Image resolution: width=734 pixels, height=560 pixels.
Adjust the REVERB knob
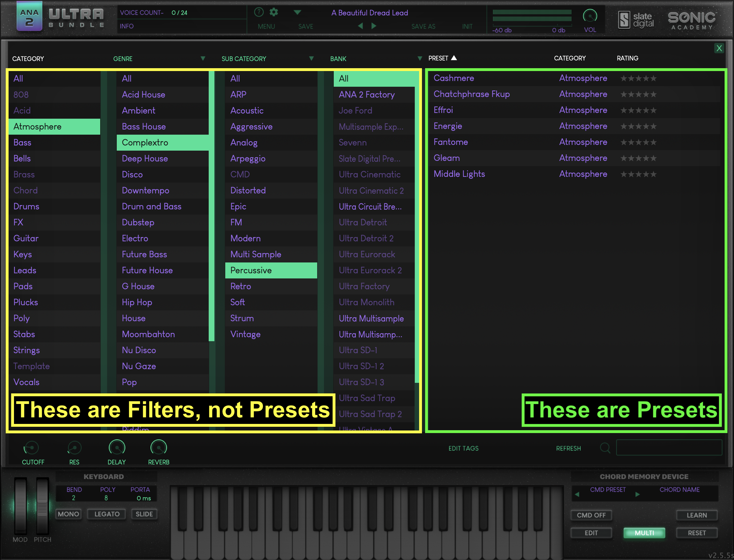point(159,447)
